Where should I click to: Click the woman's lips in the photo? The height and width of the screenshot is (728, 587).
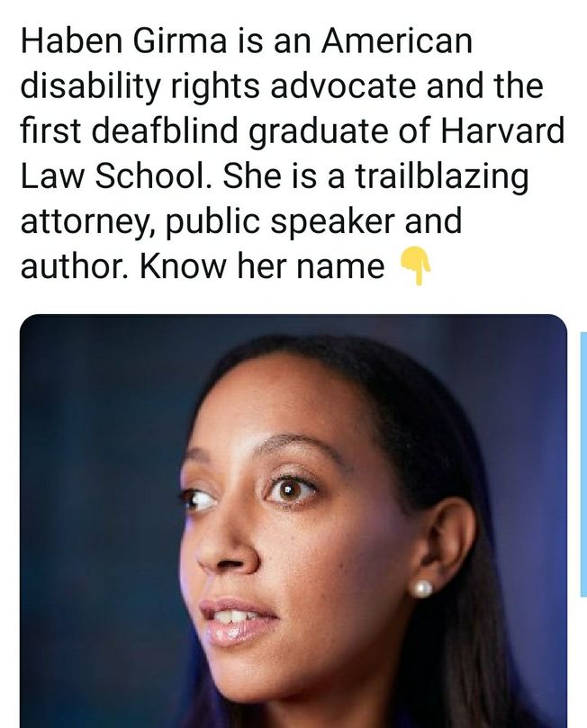[x=238, y=622]
